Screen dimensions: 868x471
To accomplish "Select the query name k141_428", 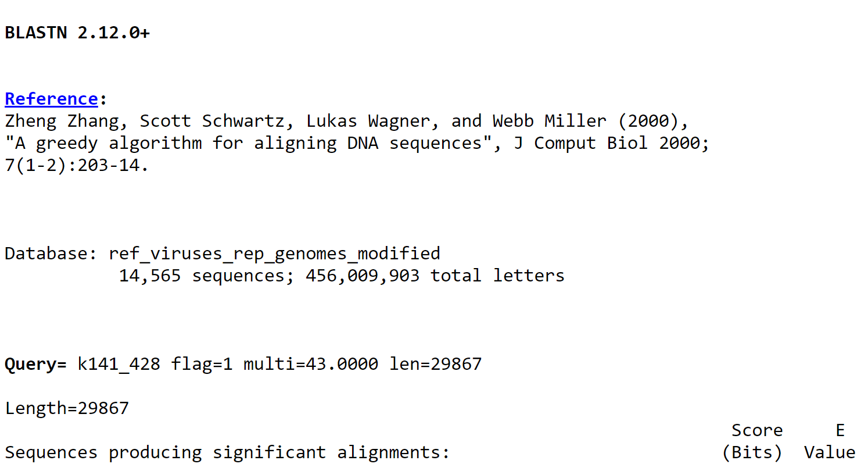I will 119,365.
